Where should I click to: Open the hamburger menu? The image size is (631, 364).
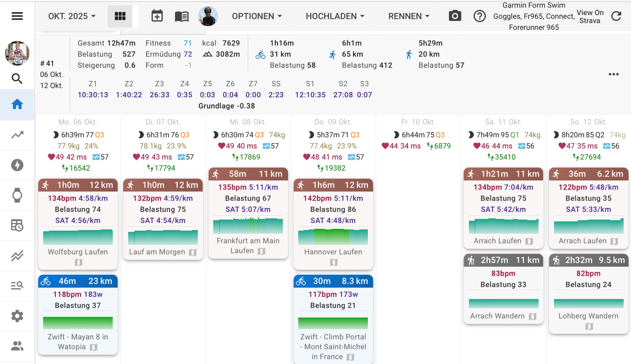pos(17,16)
